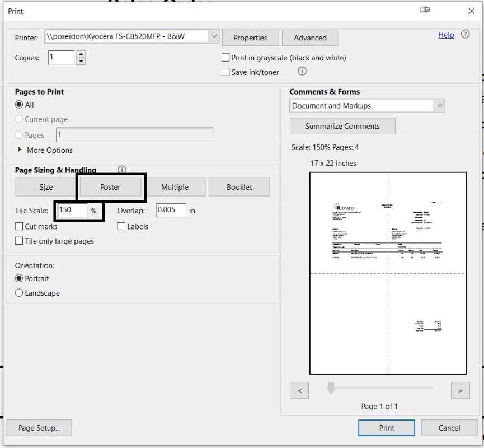
Task: Expand More Options under Pages to Print
Action: (21, 150)
